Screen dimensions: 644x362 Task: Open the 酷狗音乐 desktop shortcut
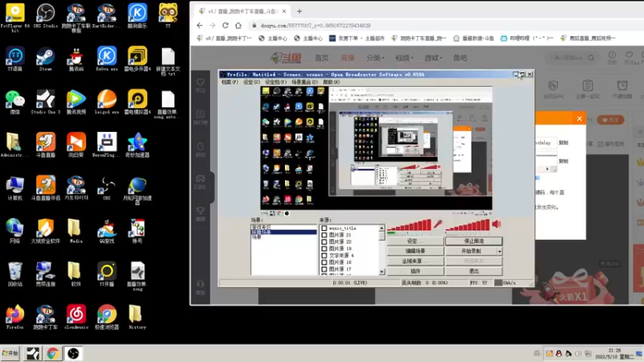click(x=137, y=15)
